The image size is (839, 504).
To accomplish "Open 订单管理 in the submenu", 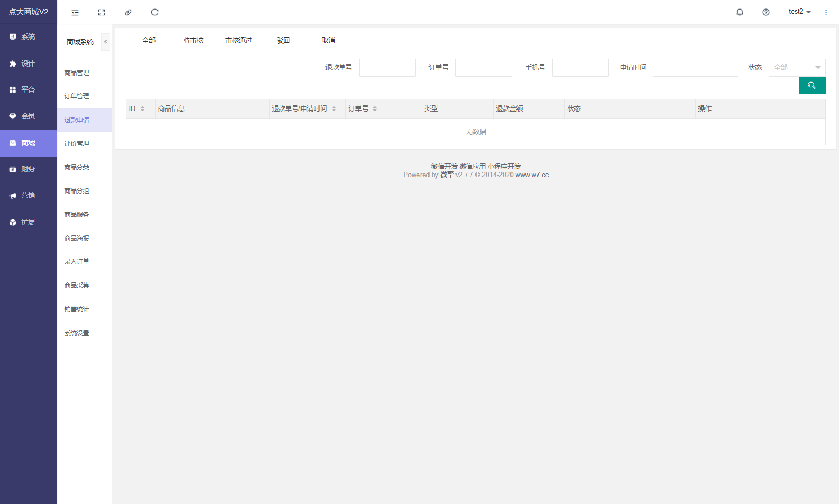I will (77, 96).
